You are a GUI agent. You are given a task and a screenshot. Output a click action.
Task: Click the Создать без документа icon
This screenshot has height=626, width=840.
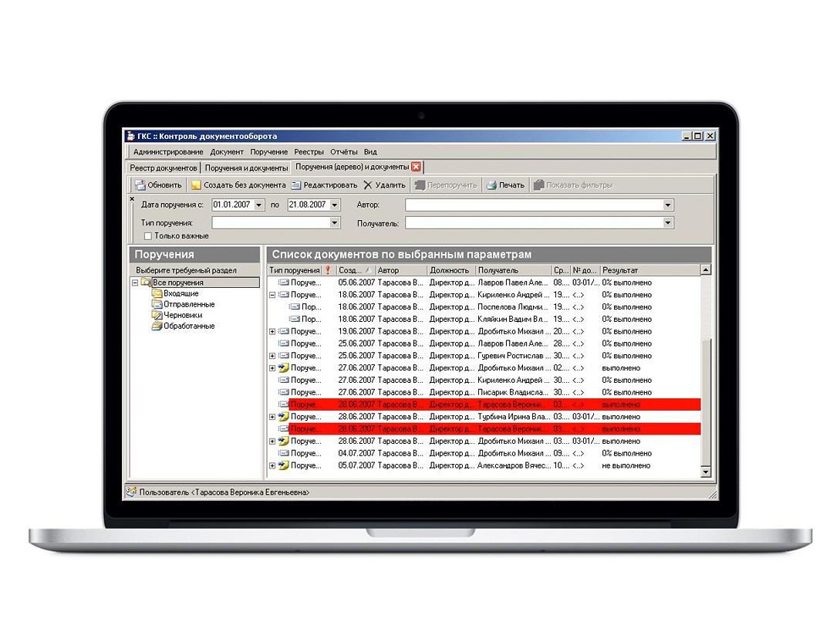click(196, 185)
